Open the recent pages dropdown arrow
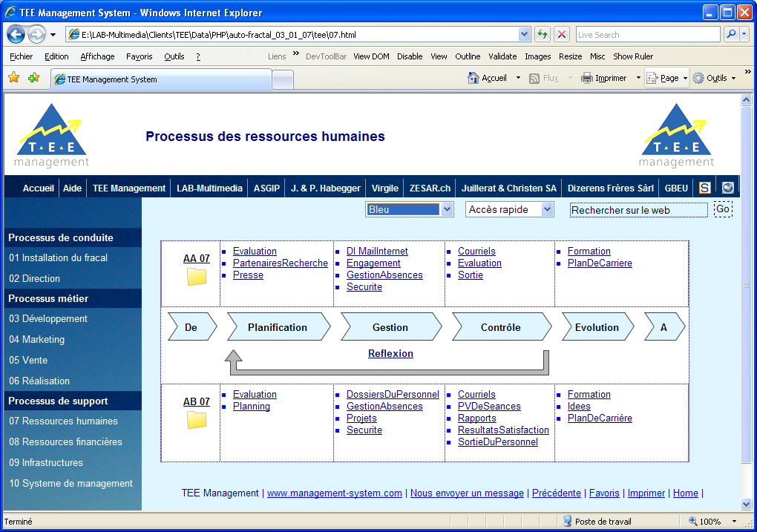 tap(53, 35)
